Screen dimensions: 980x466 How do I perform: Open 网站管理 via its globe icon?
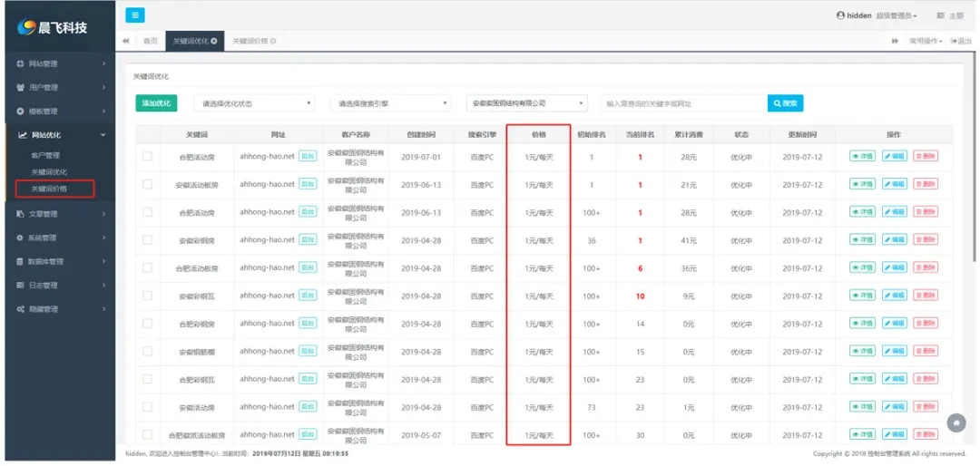(x=20, y=63)
